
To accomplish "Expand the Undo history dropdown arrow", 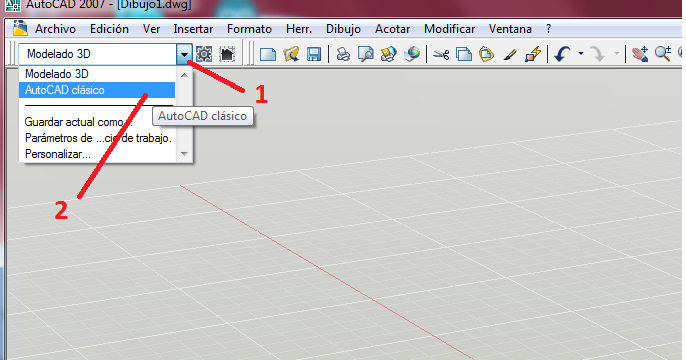I will click(581, 54).
